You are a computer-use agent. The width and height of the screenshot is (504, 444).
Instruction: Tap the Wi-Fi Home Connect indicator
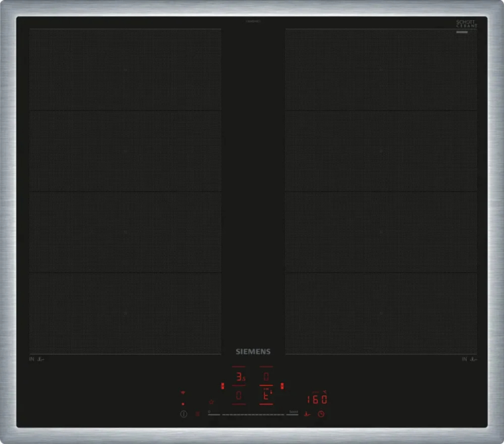click(x=183, y=393)
